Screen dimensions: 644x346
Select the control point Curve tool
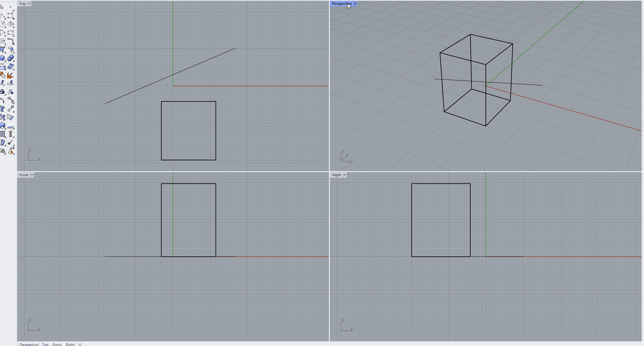pyautogui.click(x=11, y=16)
